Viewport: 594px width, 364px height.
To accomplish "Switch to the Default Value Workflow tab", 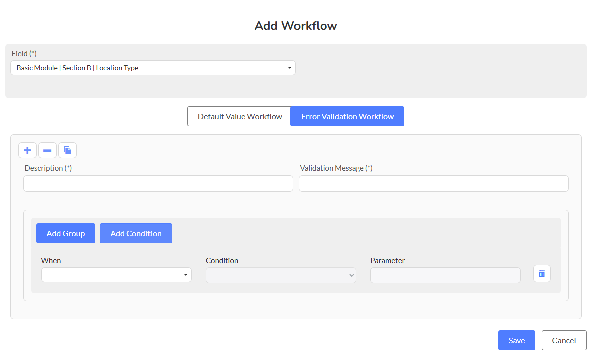I will coord(239,116).
